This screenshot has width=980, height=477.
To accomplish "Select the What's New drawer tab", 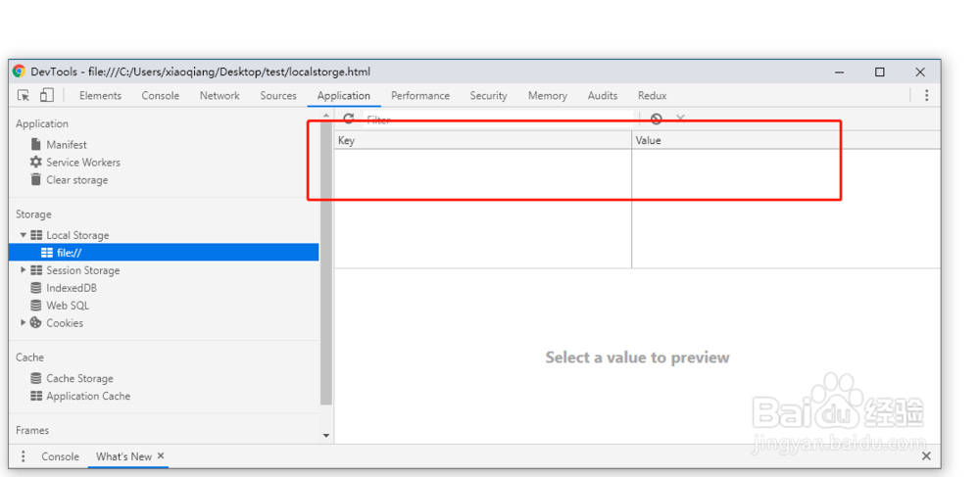I will click(123, 456).
